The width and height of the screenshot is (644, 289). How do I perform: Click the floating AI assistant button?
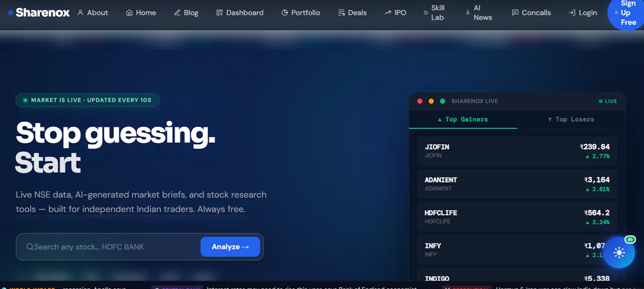pos(619,252)
